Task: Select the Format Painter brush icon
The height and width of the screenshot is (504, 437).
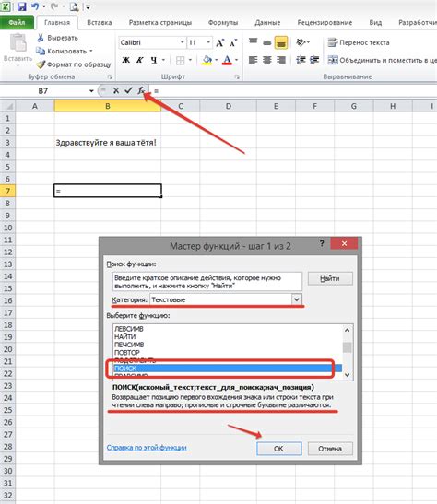Action: click(41, 64)
